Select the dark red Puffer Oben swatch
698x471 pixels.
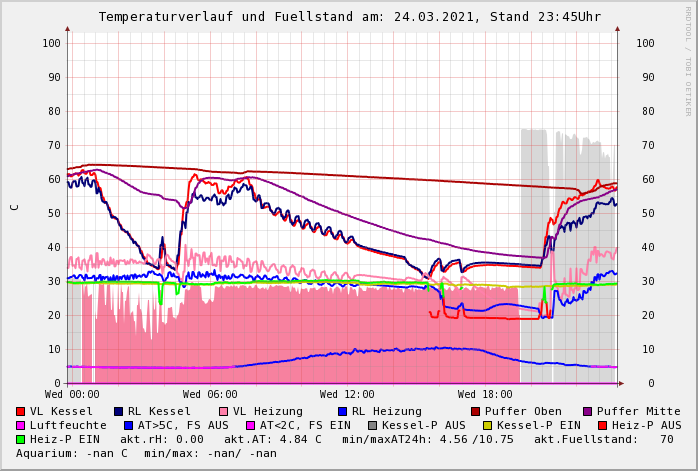476,411
